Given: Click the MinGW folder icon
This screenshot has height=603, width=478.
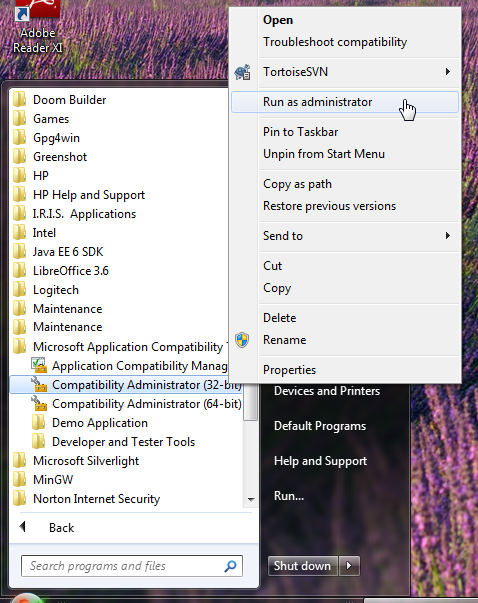Looking at the screenshot, I should point(20,479).
